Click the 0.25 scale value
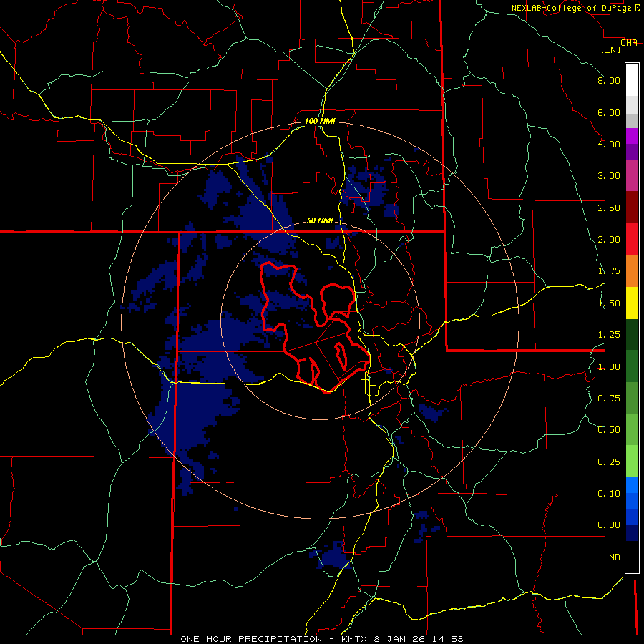The height and width of the screenshot is (644, 644). (x=609, y=462)
